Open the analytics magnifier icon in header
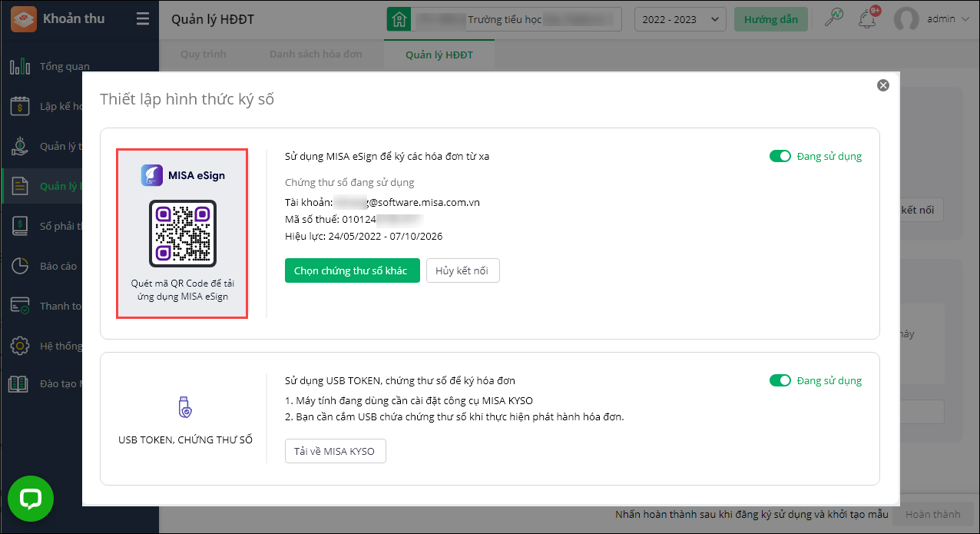The height and width of the screenshot is (534, 980). coord(833,18)
